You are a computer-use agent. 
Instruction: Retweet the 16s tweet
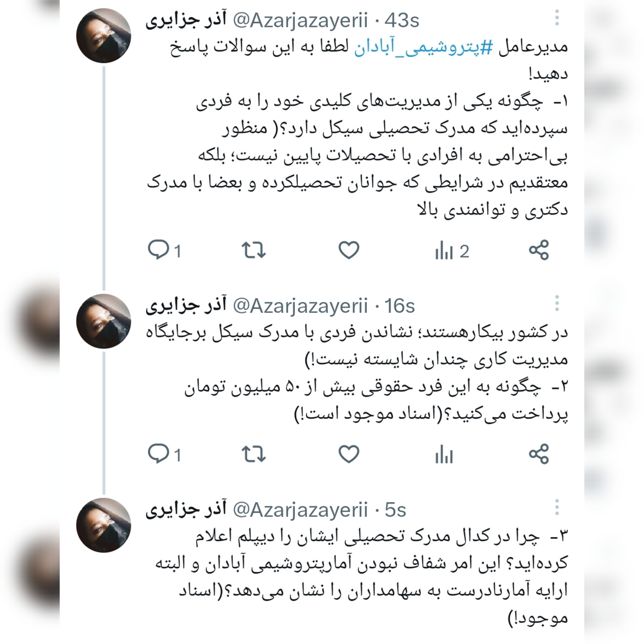point(254,454)
